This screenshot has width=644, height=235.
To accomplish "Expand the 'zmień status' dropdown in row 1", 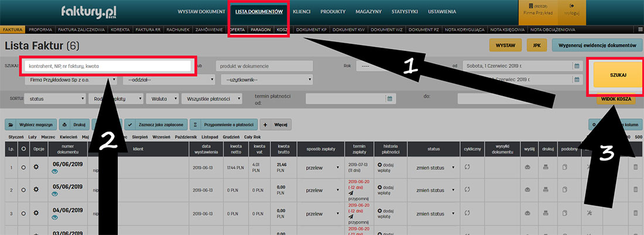I will [432, 168].
